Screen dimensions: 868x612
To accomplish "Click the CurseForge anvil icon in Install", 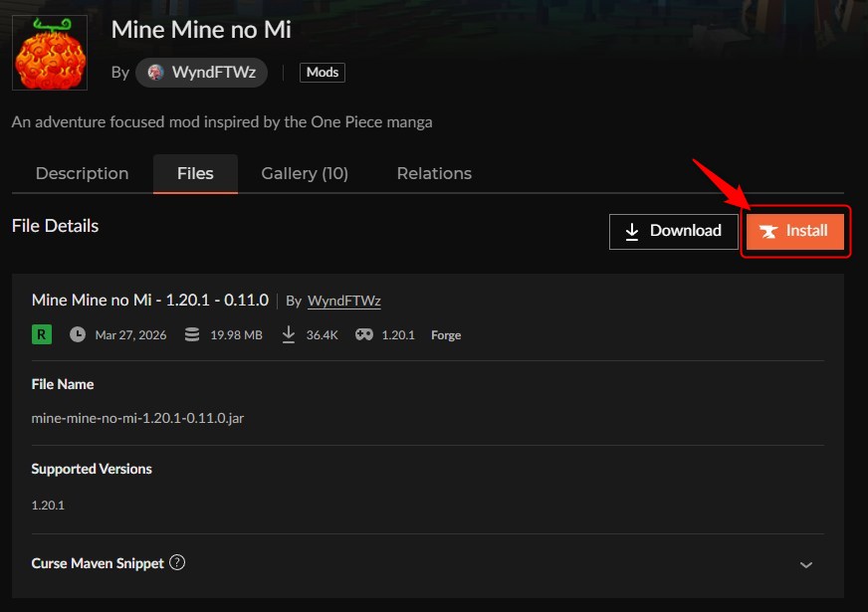I will coord(768,231).
